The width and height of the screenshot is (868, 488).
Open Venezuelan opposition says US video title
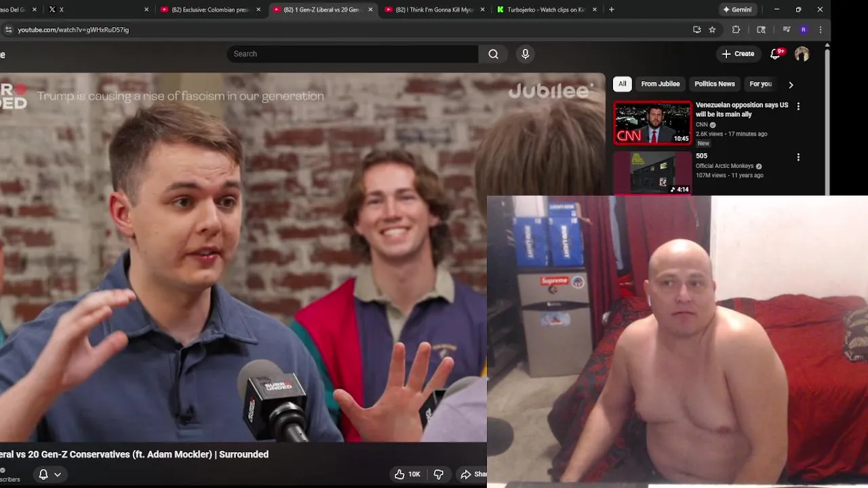click(742, 110)
